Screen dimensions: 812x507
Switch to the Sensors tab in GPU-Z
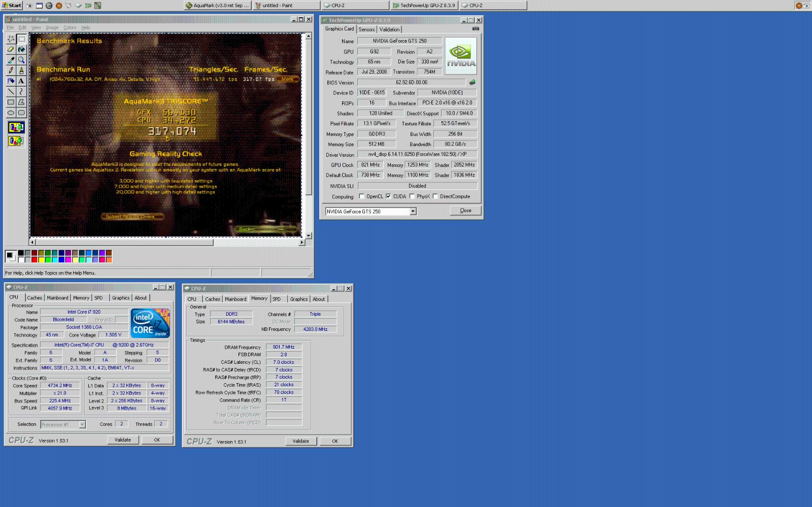pyautogui.click(x=366, y=29)
